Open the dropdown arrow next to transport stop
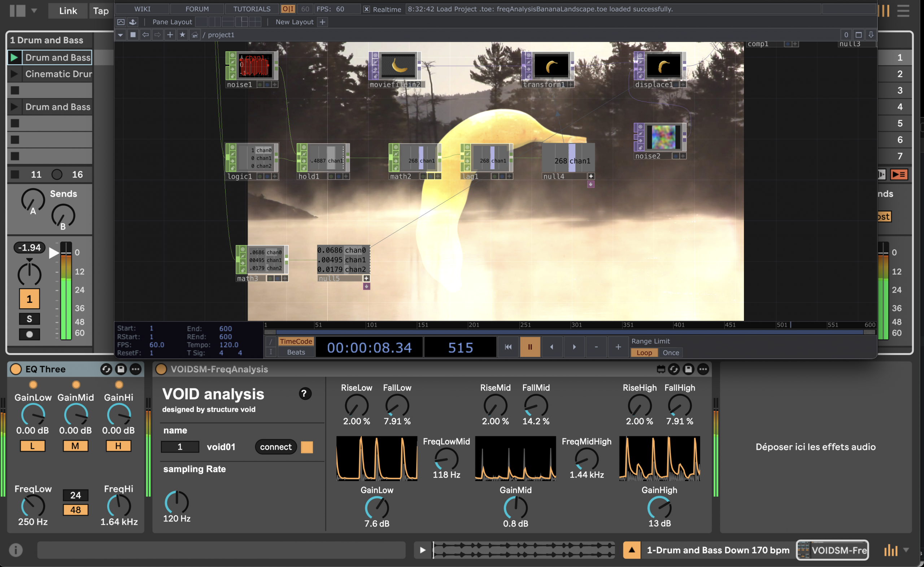The image size is (924, 567). [x=34, y=10]
